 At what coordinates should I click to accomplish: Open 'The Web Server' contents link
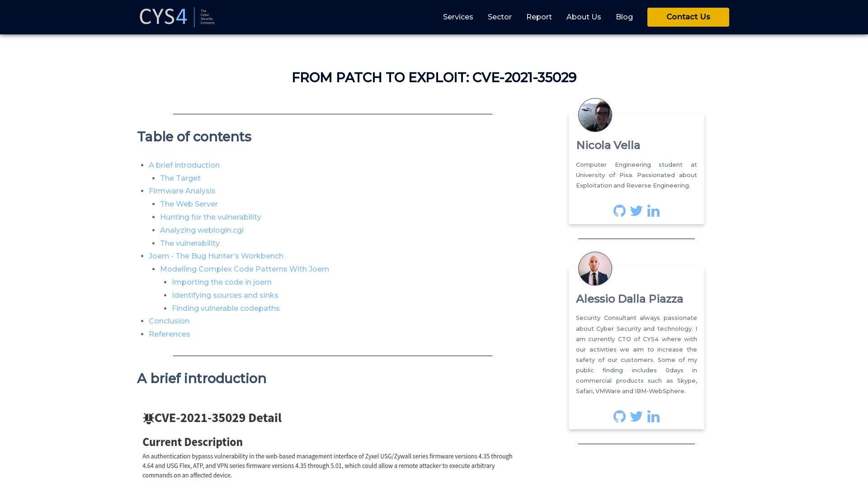tap(189, 204)
